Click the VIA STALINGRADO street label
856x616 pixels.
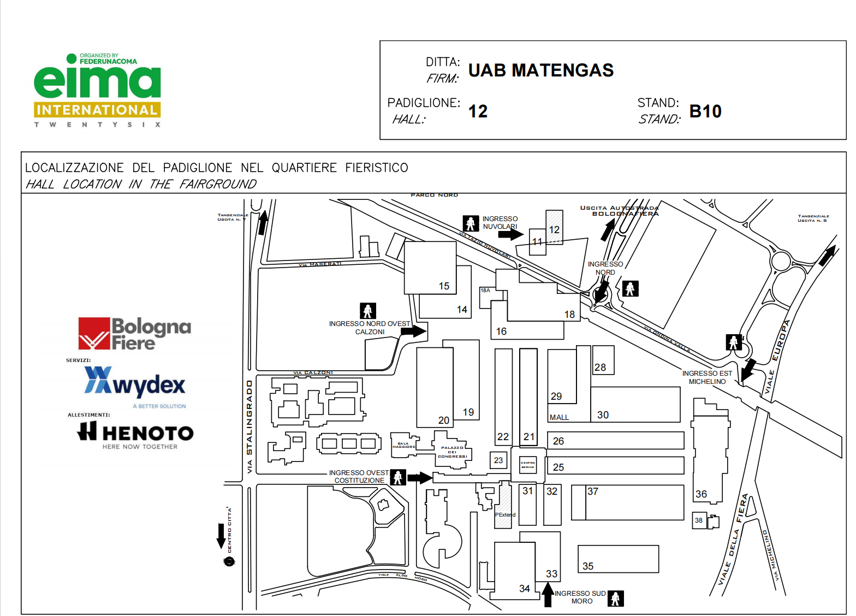click(249, 427)
